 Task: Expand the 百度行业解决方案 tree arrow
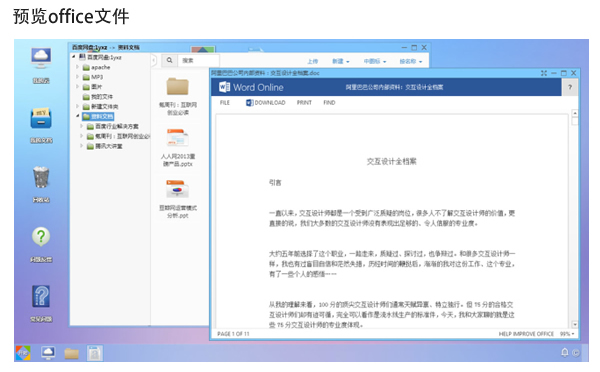[x=82, y=126]
